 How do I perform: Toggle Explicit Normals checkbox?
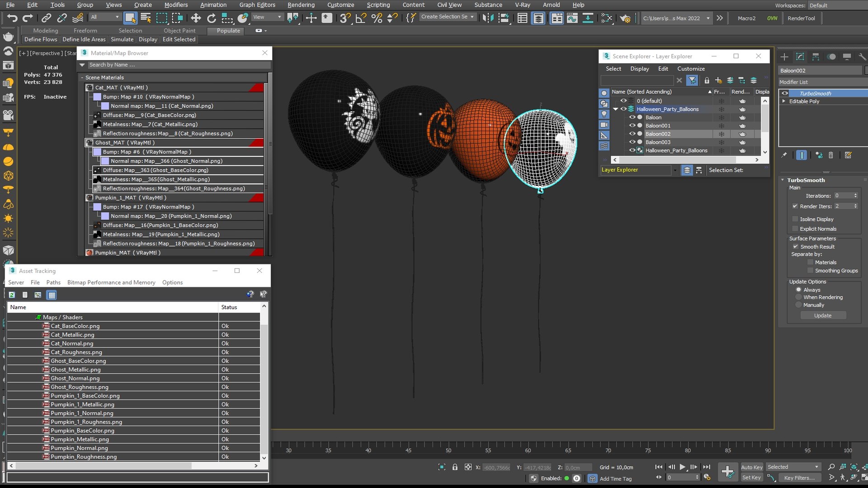point(795,229)
